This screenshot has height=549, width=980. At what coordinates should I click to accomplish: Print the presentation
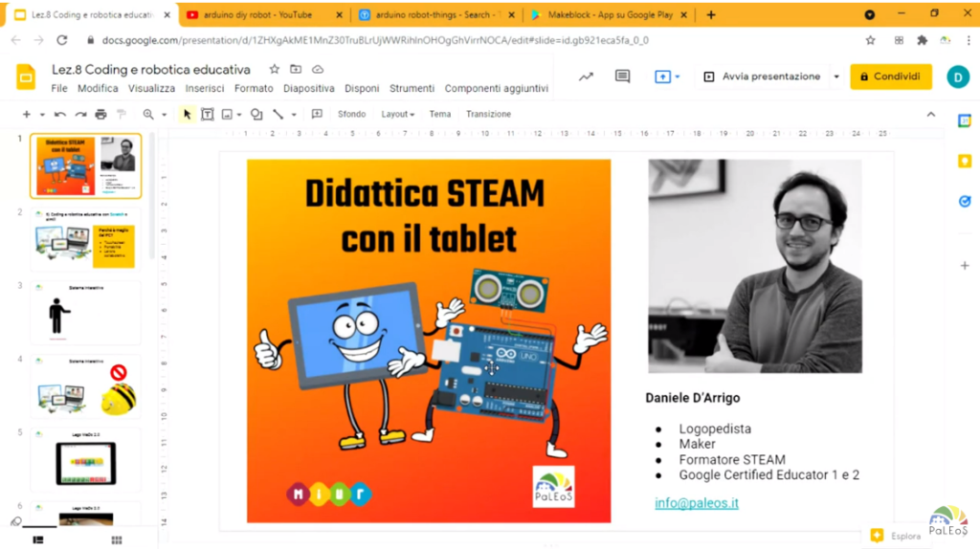[100, 115]
